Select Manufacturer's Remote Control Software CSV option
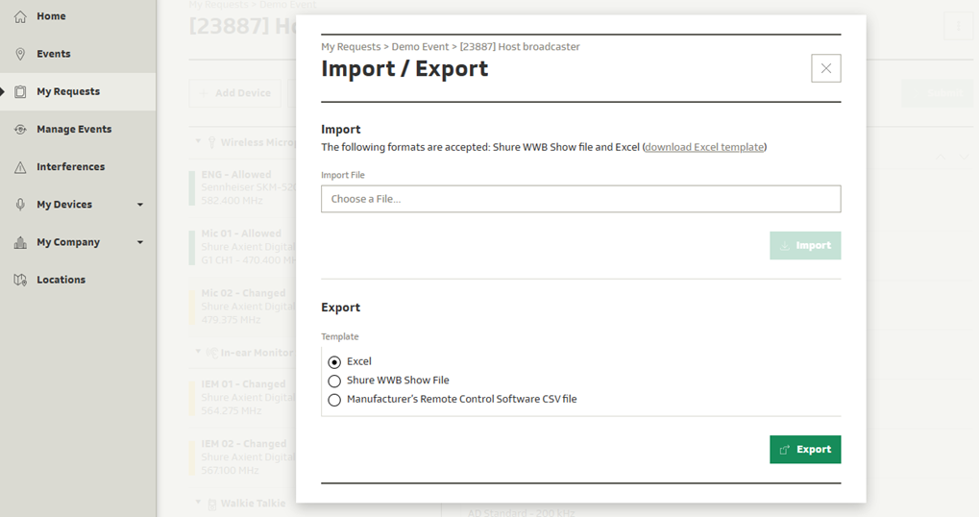 [334, 400]
